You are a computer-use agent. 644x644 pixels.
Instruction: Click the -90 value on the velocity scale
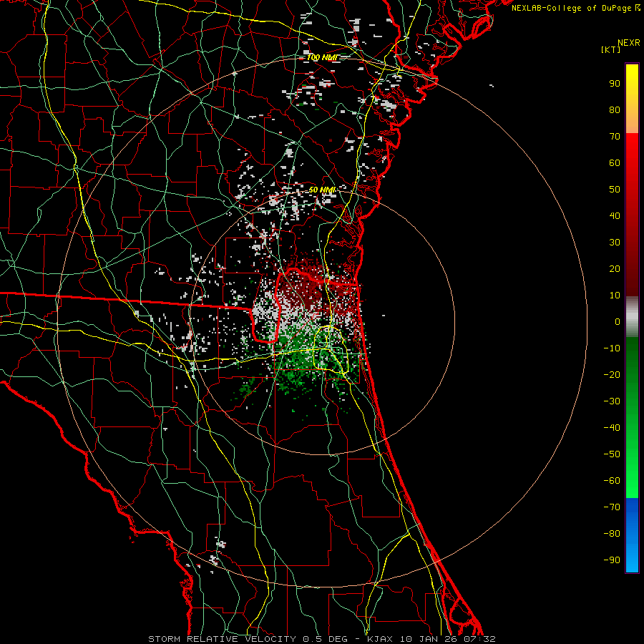[x=612, y=560]
